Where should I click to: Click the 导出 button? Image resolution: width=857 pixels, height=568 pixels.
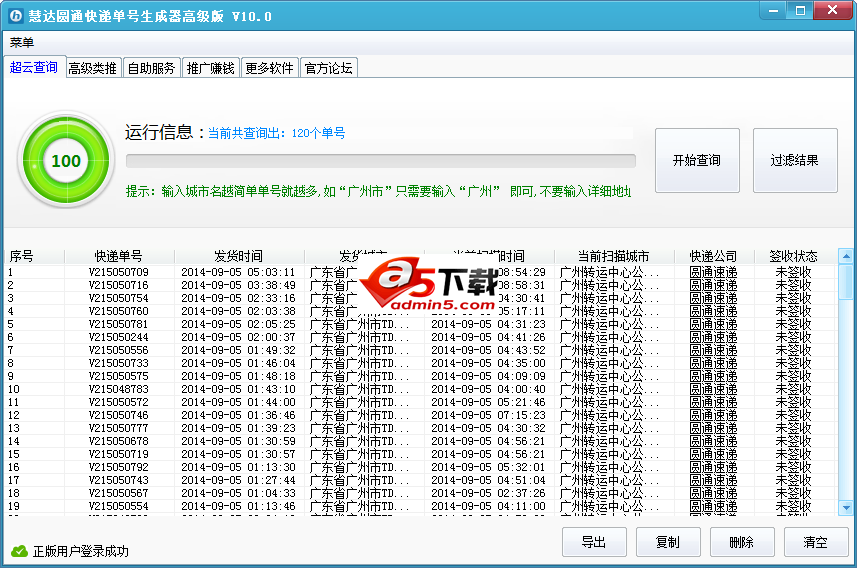594,542
